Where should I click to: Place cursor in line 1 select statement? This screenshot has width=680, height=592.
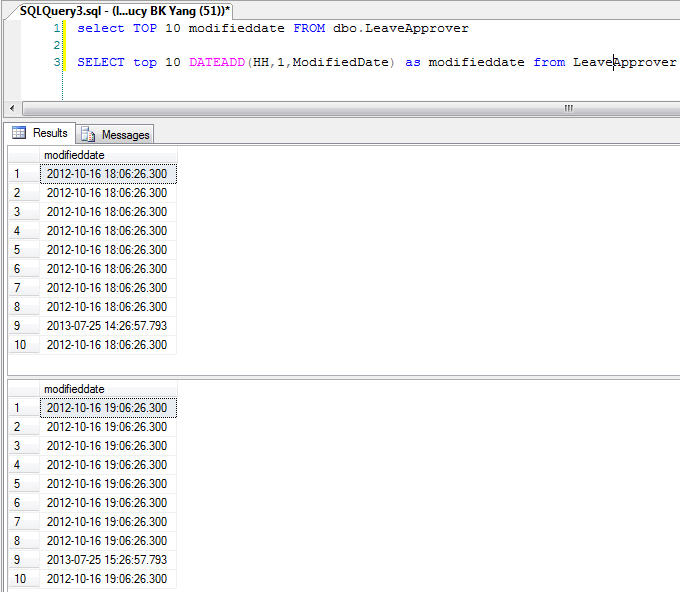point(273,28)
